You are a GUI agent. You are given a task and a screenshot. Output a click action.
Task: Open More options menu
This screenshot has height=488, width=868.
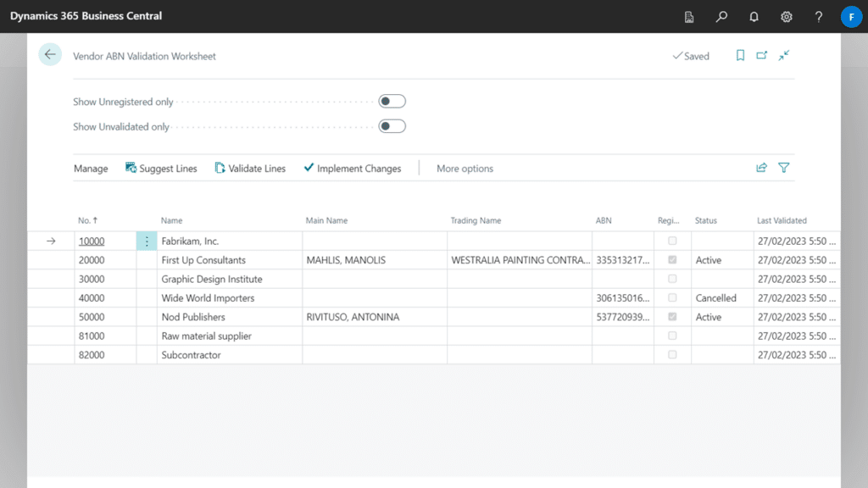click(465, 168)
